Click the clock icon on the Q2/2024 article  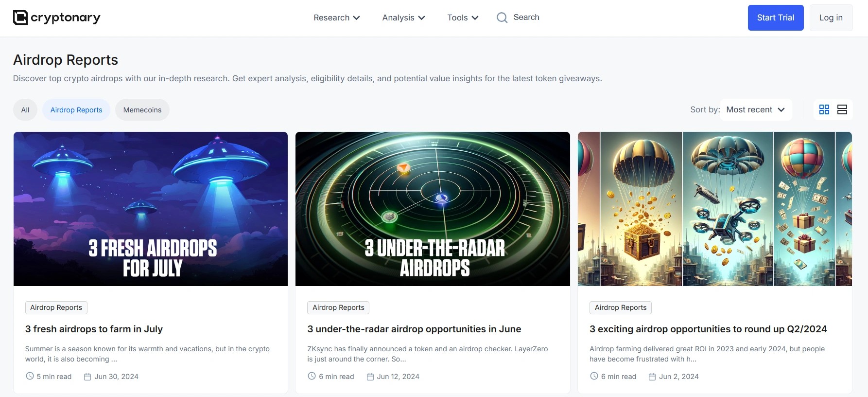point(594,376)
